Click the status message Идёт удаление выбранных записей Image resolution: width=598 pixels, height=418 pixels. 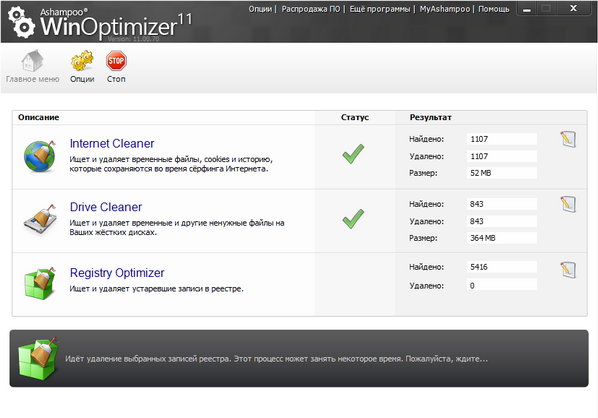276,359
